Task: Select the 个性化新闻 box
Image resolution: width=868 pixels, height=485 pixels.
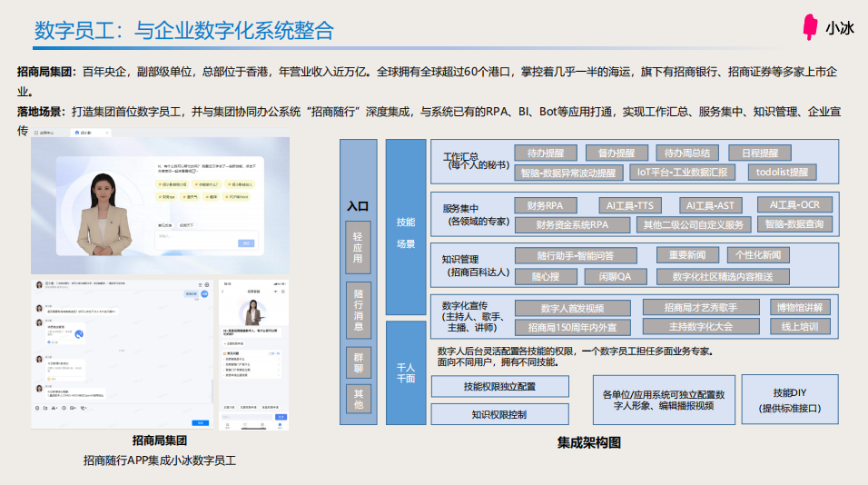Action: (758, 254)
